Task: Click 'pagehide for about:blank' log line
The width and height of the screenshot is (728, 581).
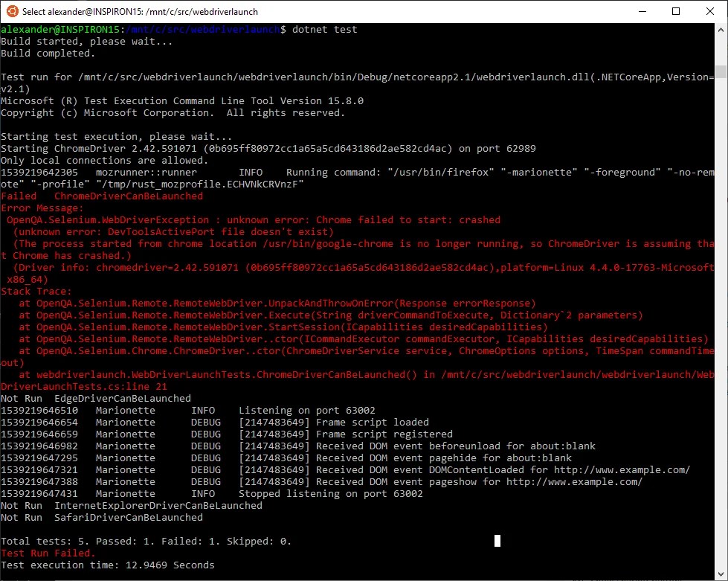Action: pos(286,458)
